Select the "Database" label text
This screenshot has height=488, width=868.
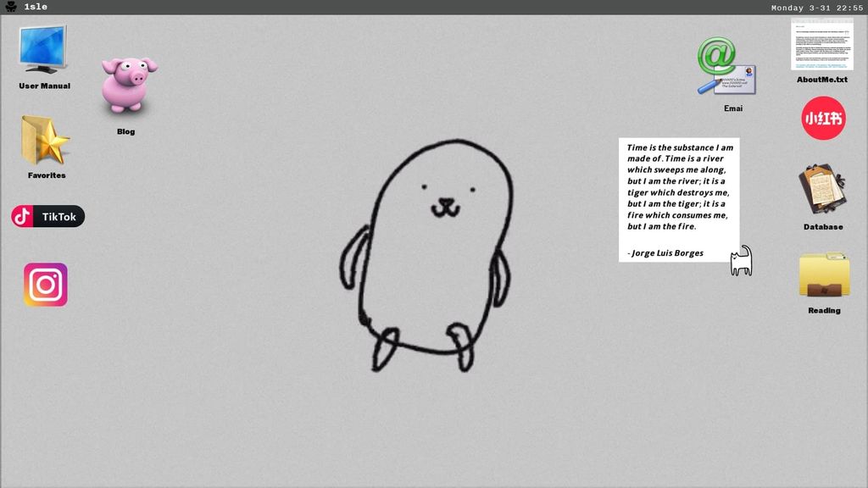click(823, 227)
